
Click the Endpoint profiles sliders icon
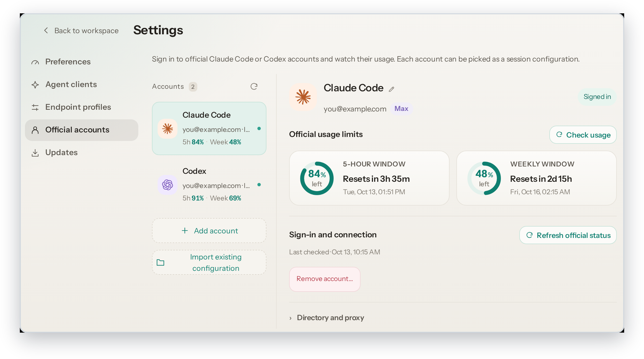point(35,107)
